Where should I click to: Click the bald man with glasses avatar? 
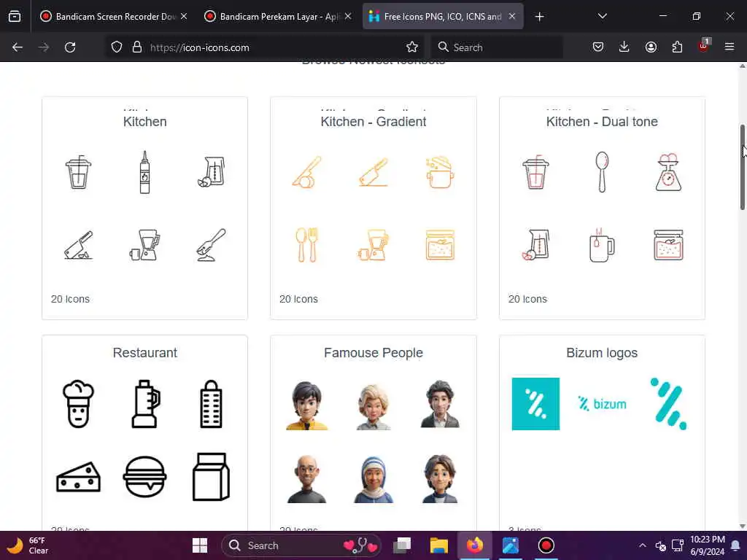click(307, 478)
